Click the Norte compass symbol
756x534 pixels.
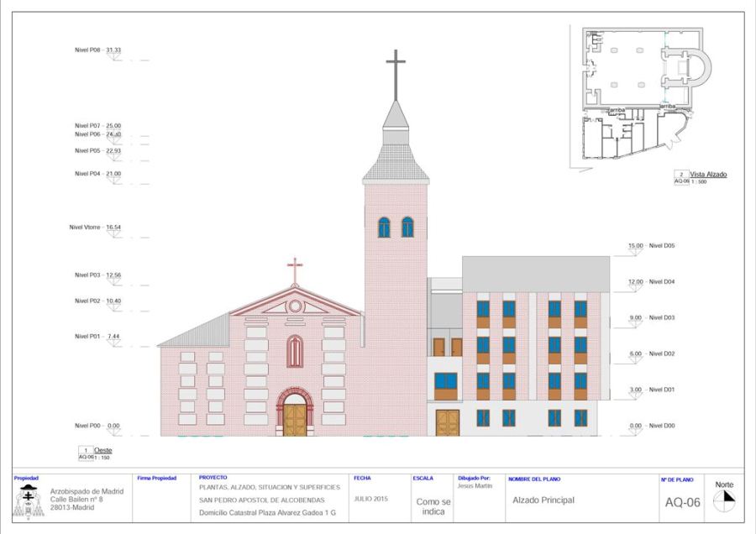pyautogui.click(x=723, y=499)
